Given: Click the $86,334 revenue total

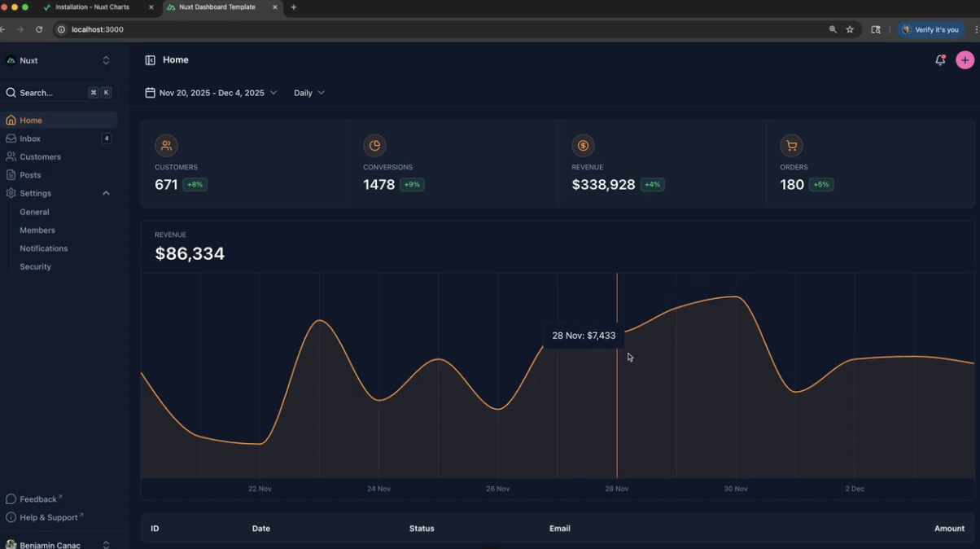Looking at the screenshot, I should click(190, 253).
